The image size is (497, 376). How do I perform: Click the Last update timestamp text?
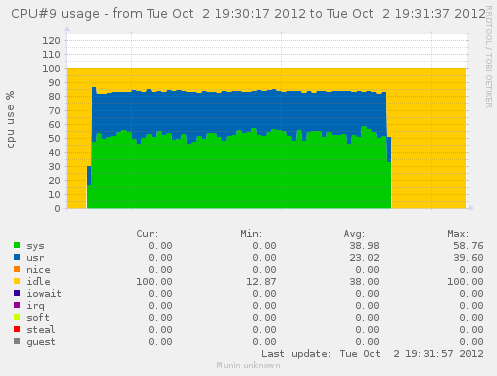point(372,354)
